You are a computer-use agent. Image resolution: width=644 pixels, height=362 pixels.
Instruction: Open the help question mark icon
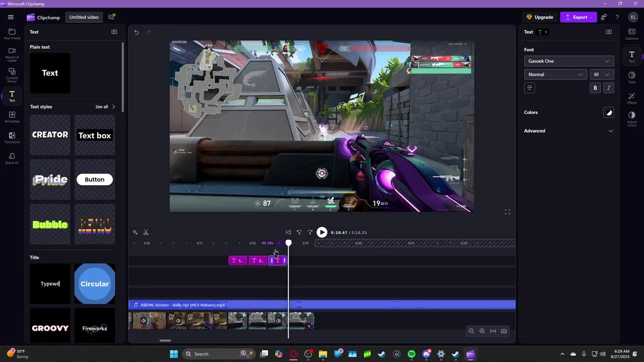click(x=617, y=17)
